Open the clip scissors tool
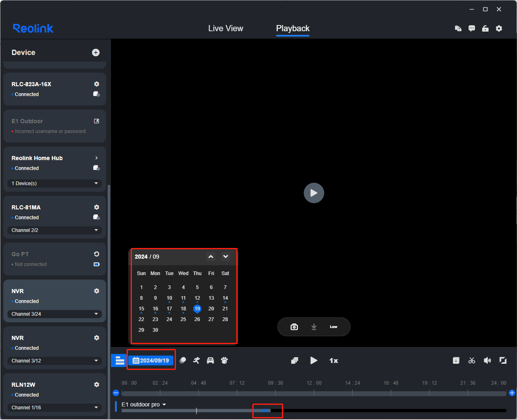The image size is (517, 420). (472, 360)
